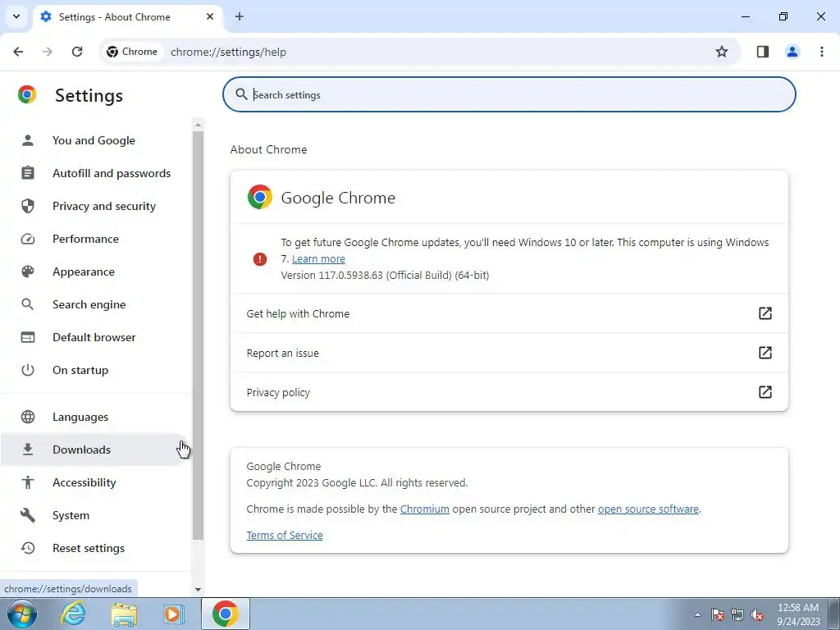Click the Chrome logo next to Settings title
The height and width of the screenshot is (630, 840).
pos(27,94)
